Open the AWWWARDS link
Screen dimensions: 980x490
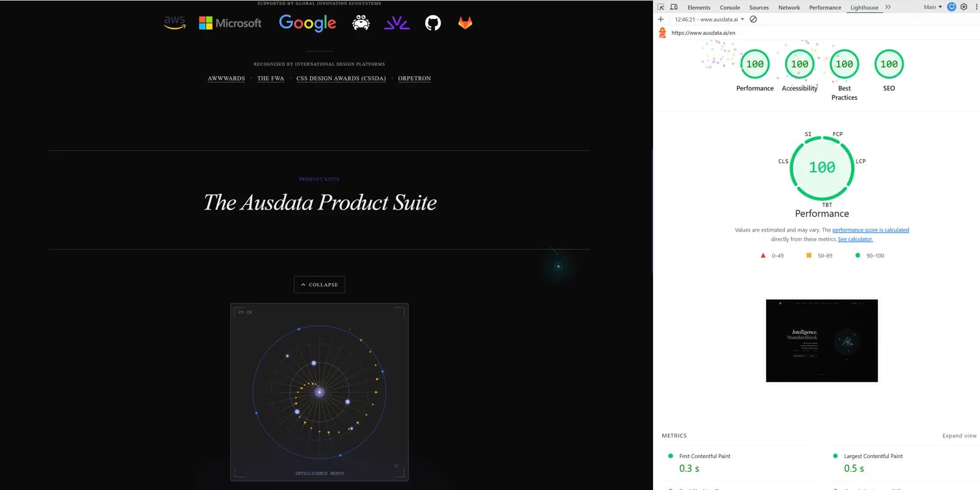pyautogui.click(x=226, y=78)
